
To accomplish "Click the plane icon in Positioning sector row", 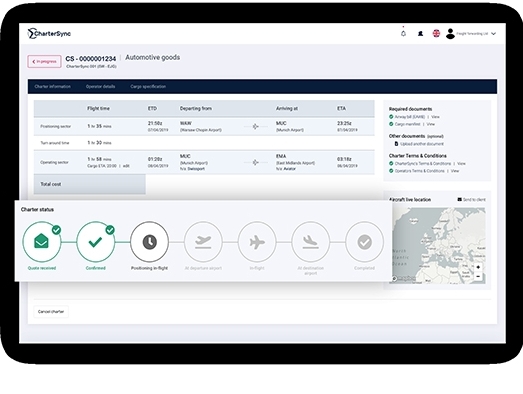I will tap(255, 126).
